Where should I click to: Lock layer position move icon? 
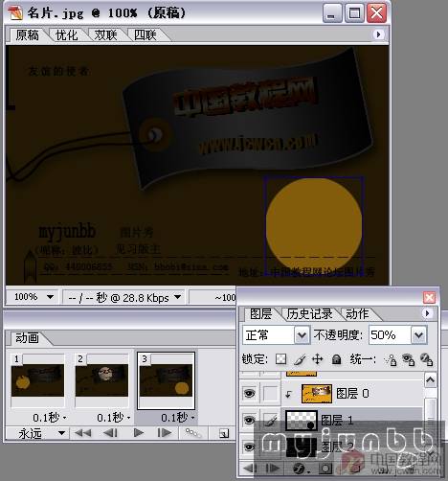(318, 359)
